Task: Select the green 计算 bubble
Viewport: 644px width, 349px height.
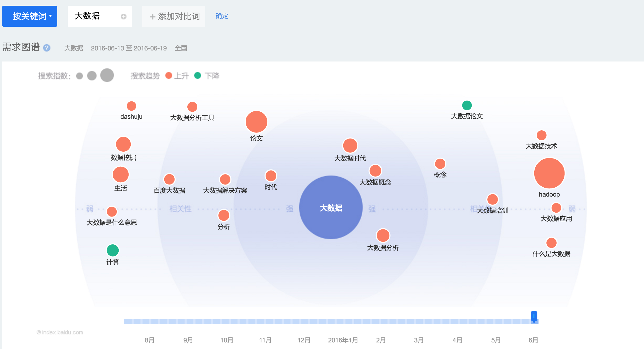Action: 113,250
